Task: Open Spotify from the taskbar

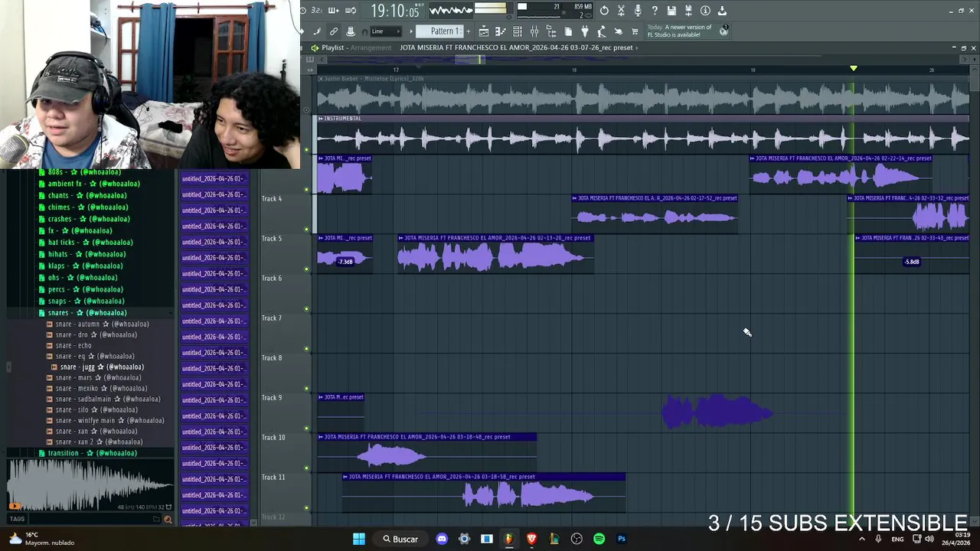Action: (599, 539)
